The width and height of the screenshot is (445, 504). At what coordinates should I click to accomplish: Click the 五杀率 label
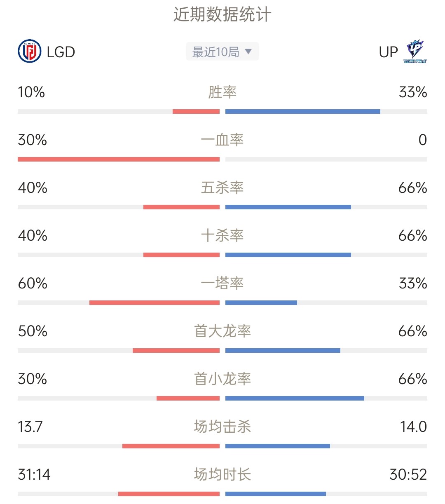222,188
